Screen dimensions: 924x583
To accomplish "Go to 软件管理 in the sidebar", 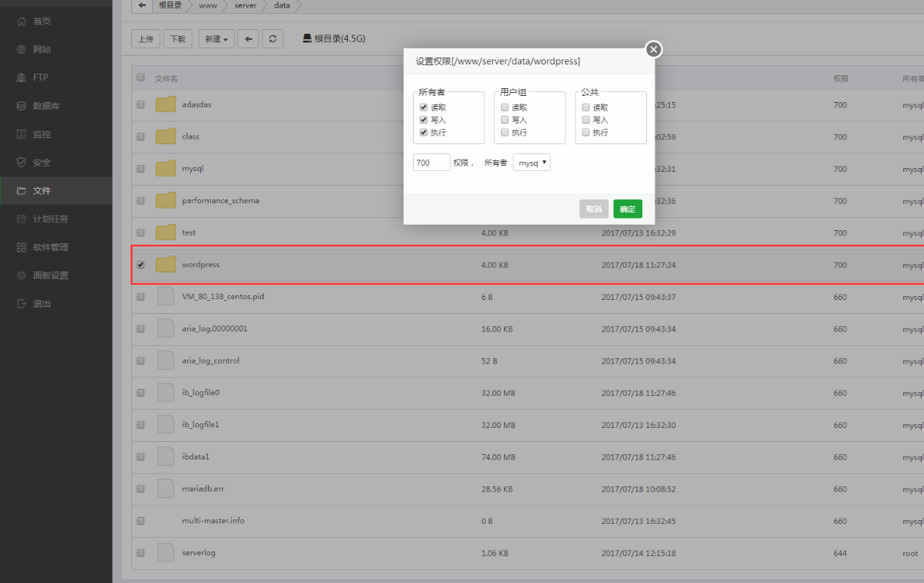I will coord(50,247).
